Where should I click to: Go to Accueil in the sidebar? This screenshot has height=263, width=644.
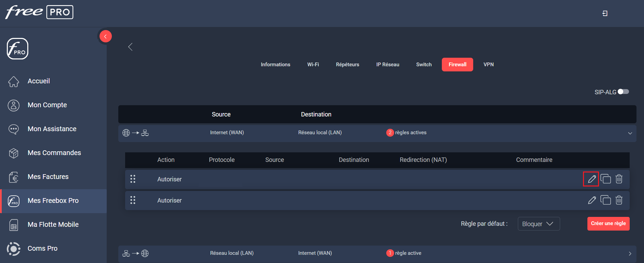(39, 81)
